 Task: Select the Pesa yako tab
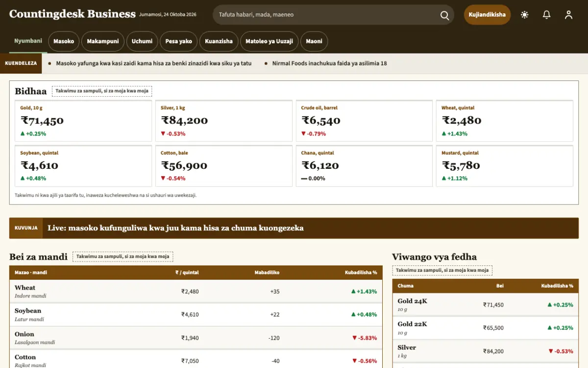click(x=178, y=41)
